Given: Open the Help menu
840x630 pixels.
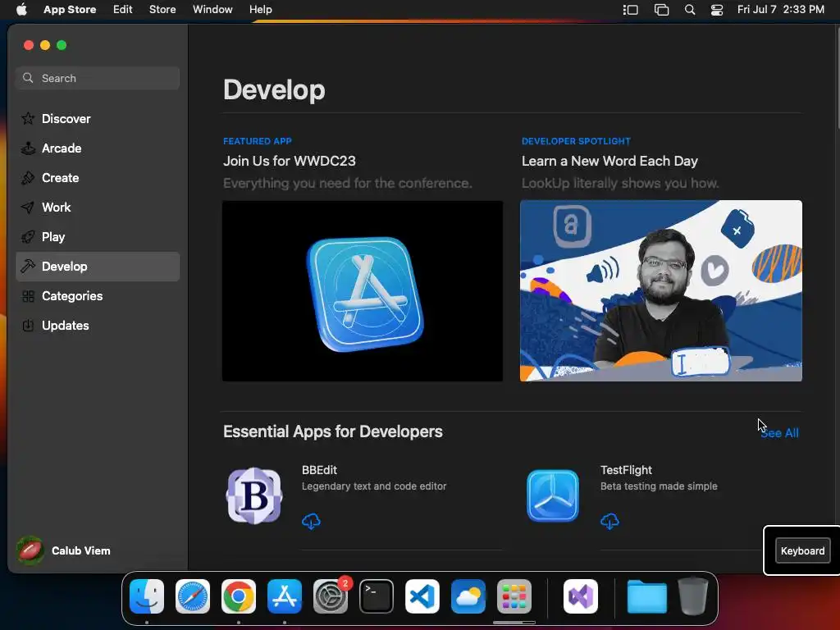Looking at the screenshot, I should [260, 10].
